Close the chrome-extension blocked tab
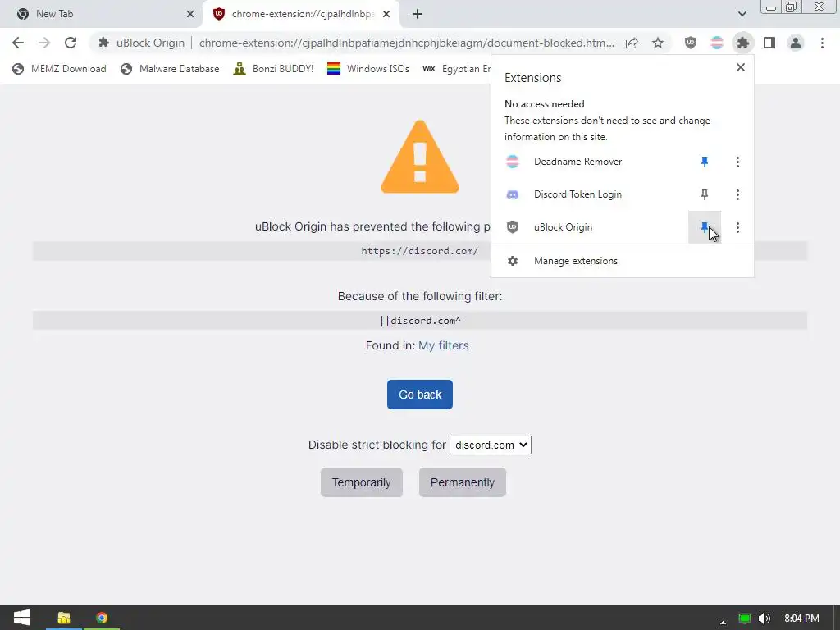This screenshot has height=630, width=840. click(x=386, y=14)
